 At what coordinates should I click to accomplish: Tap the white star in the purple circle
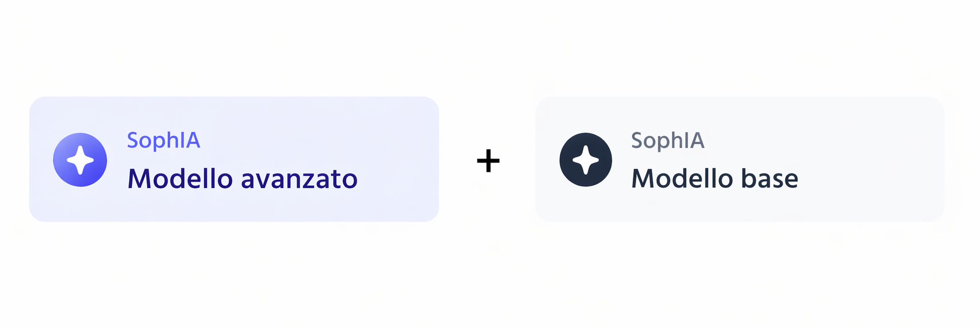[x=80, y=160]
